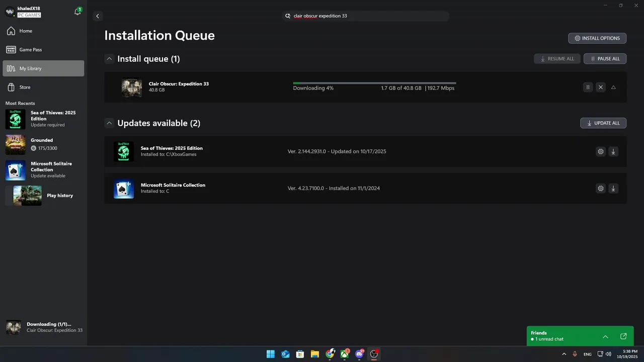This screenshot has width=644, height=362.
Task: Open Clair Obscur thumbnail in install queue
Action: point(132,87)
